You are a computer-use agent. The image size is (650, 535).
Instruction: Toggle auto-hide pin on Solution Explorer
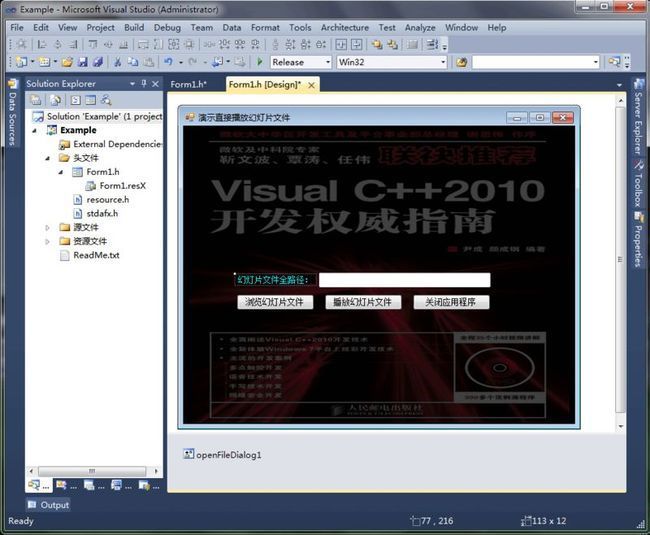point(144,84)
